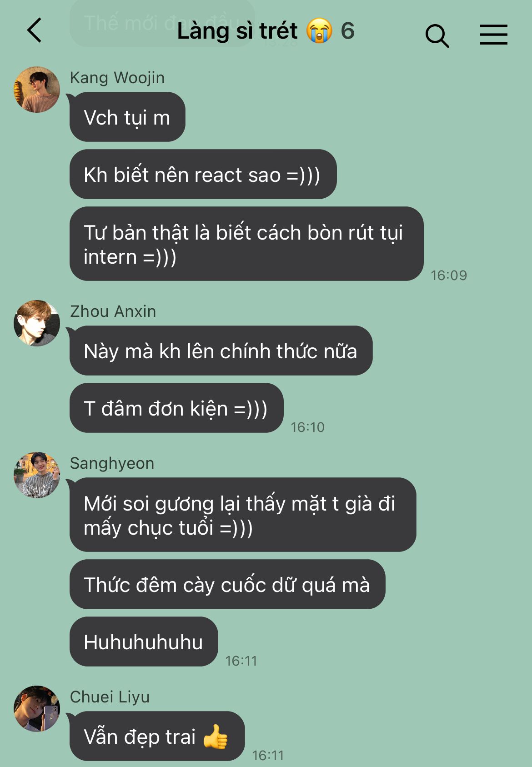Tap "Này mà kh lên chính thức nữa" bubble
This screenshot has width=532, height=767.
click(x=221, y=351)
